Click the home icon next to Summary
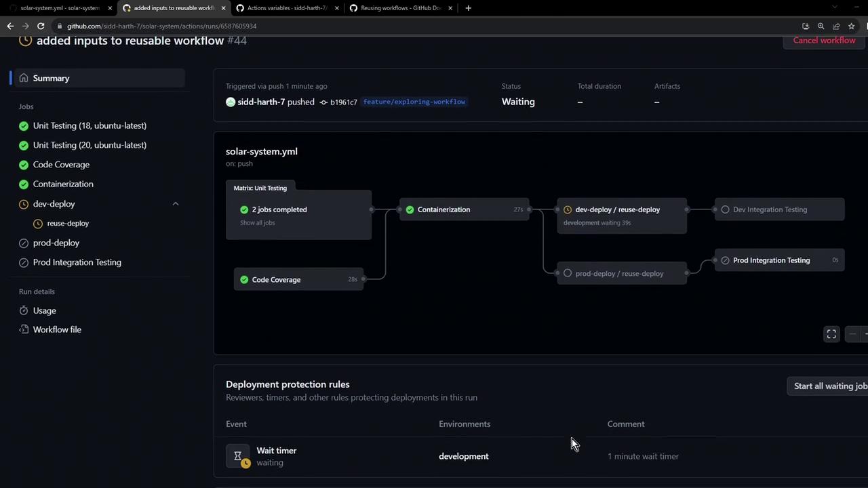This screenshot has height=488, width=868. pos(24,78)
